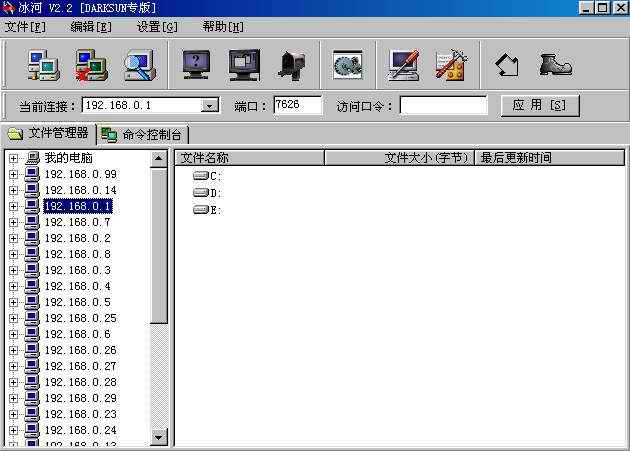The width and height of the screenshot is (630, 451).
Task: Click computer icon beside 192.168.0.6
Action: pos(32,334)
